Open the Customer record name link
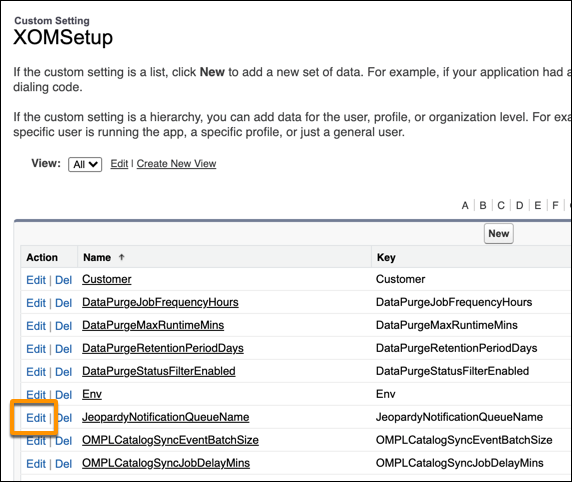The width and height of the screenshot is (572, 482). [107, 279]
